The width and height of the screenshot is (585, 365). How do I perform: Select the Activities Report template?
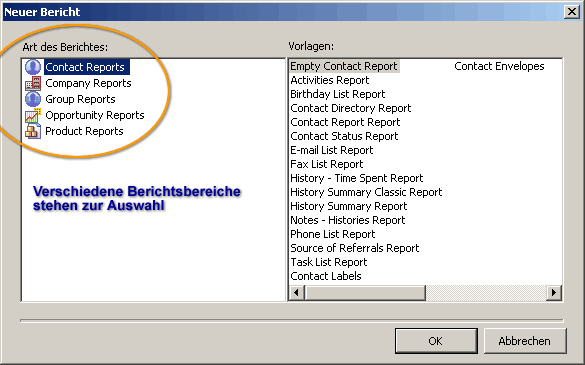point(330,80)
